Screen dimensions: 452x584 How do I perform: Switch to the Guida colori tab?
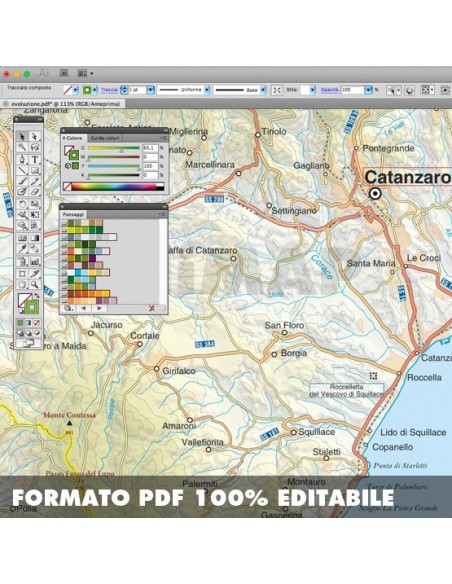coord(105,138)
